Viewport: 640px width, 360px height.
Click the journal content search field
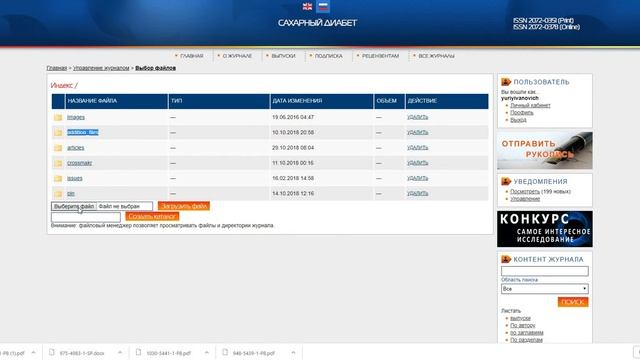(544, 271)
